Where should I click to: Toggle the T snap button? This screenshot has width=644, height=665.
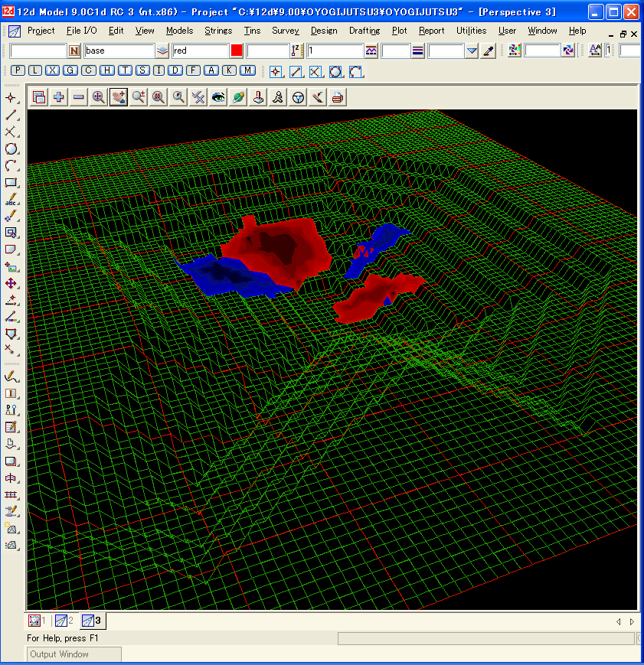click(125, 70)
